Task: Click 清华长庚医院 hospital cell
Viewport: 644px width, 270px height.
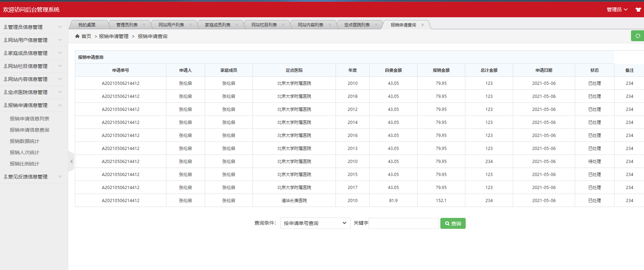Action: click(294, 200)
